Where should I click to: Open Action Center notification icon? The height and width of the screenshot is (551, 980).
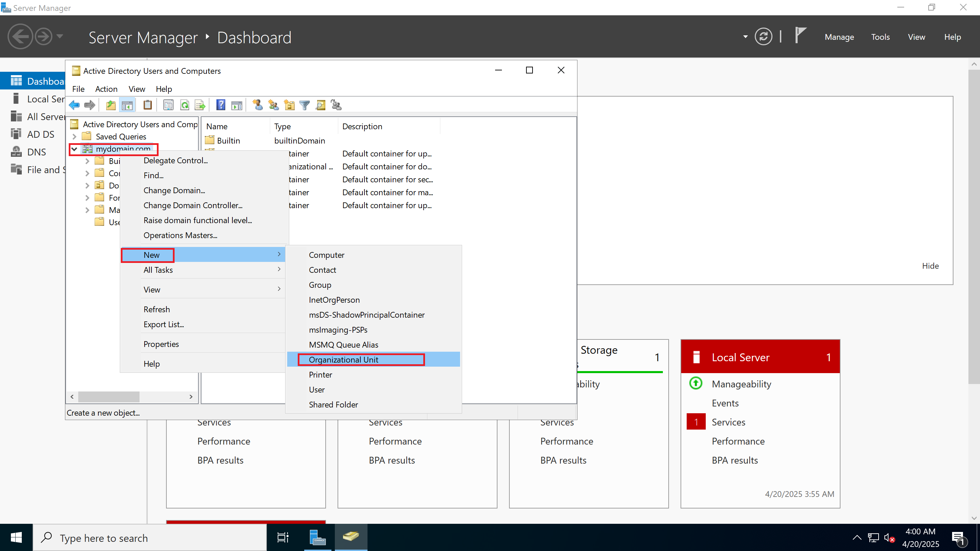tap(959, 538)
